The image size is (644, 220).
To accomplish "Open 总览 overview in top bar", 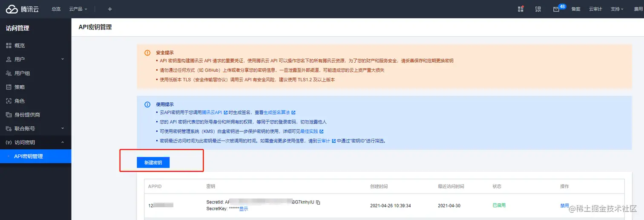I will [56, 9].
